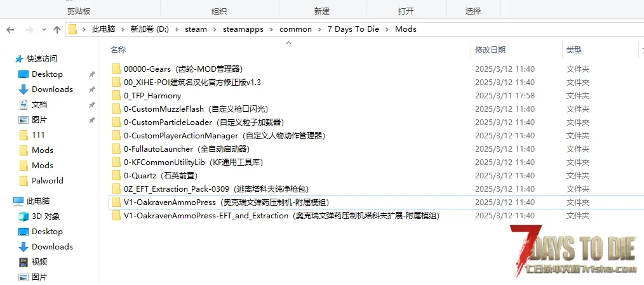
Task: Select 0-CustomPlayerActionManager folder icon
Action: coord(116,136)
